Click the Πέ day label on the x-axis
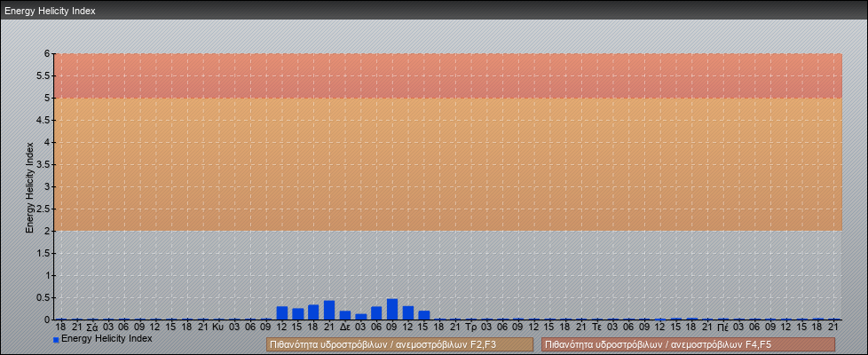This screenshot has width=868, height=355. (x=723, y=327)
